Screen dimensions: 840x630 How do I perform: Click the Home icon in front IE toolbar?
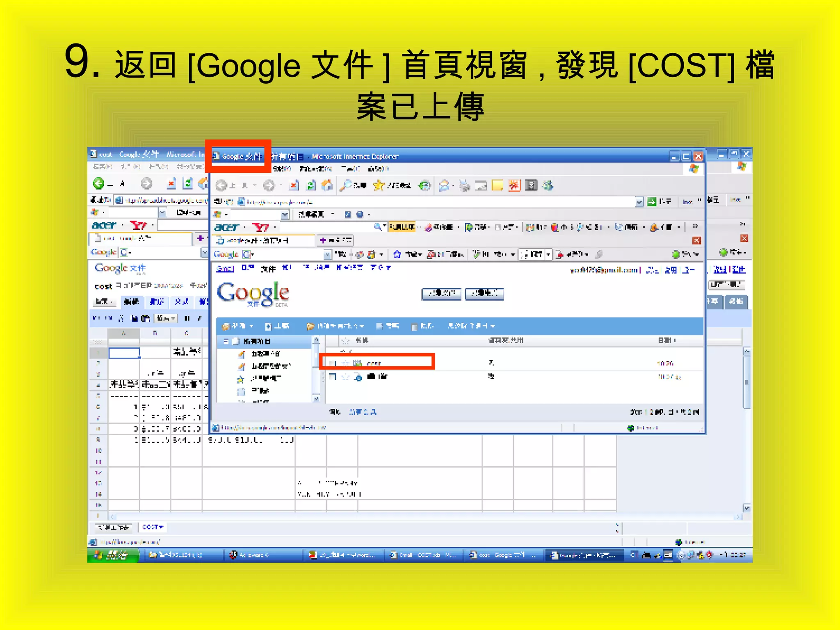coord(327,185)
